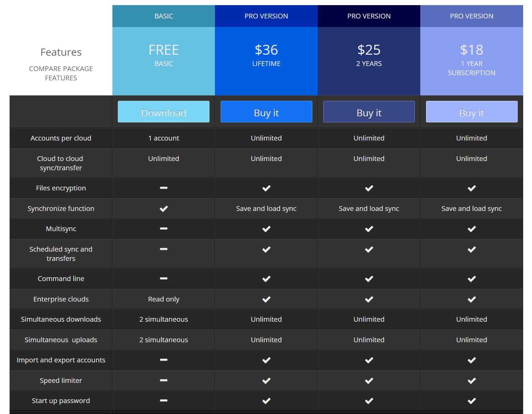Image resolution: width=532 pixels, height=414 pixels.
Task: Select the $18 1 Year Subscription header
Action: [472, 61]
